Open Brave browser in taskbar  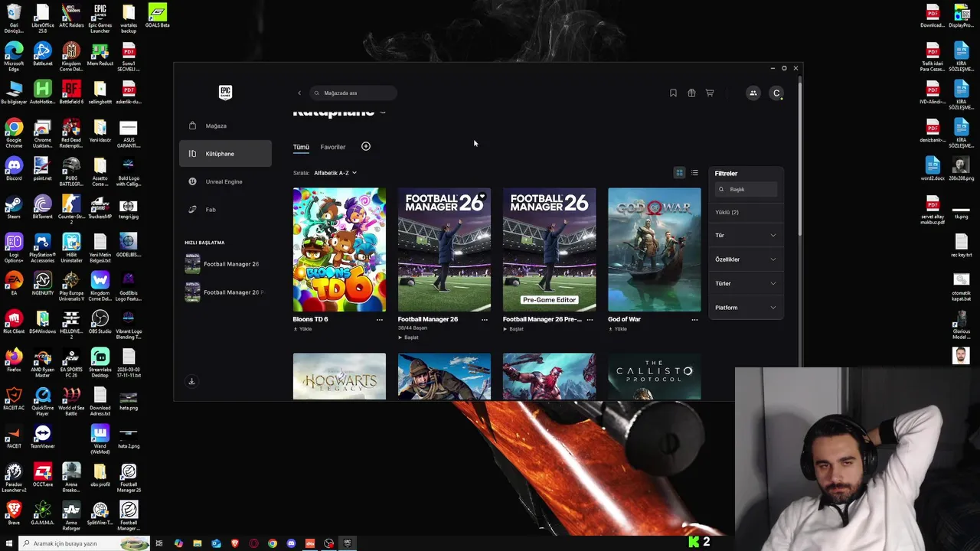coord(235,543)
